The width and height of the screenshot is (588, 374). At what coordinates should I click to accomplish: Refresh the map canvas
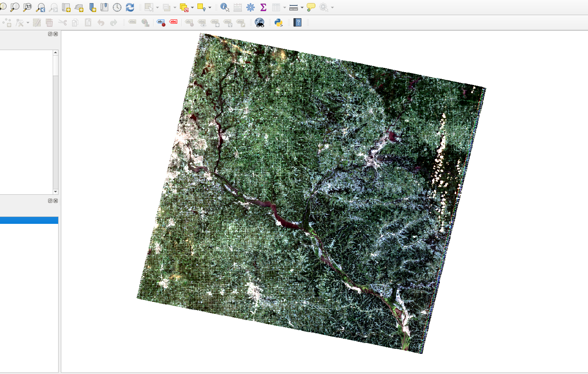click(130, 7)
